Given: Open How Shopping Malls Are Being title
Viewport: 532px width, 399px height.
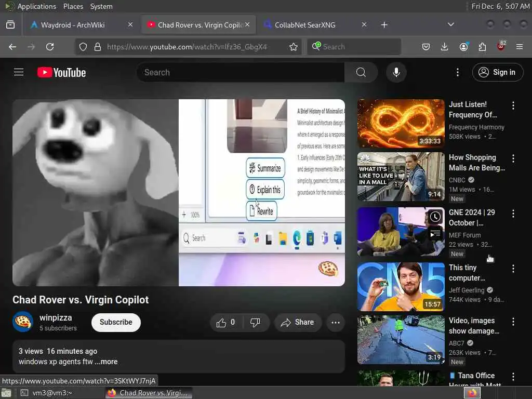Looking at the screenshot, I should click(477, 163).
